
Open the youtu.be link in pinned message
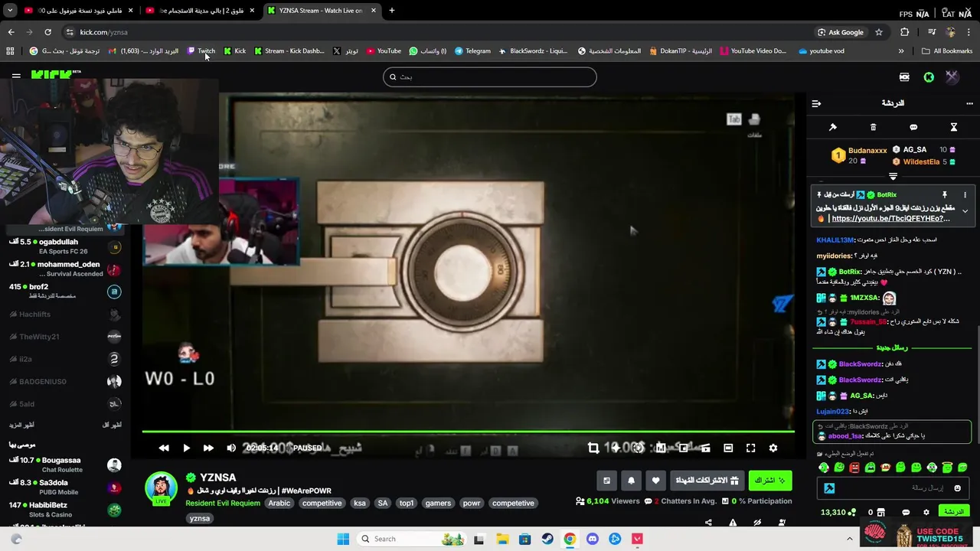(890, 219)
